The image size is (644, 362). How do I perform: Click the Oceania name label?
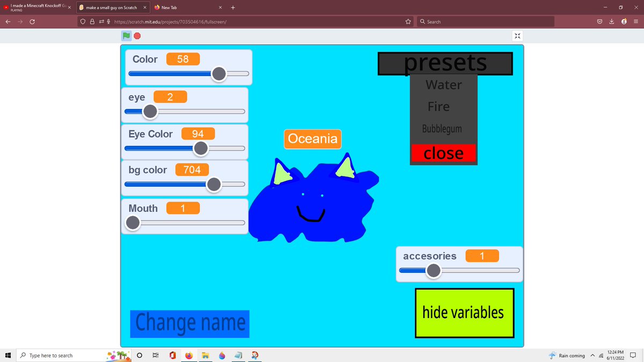313,139
